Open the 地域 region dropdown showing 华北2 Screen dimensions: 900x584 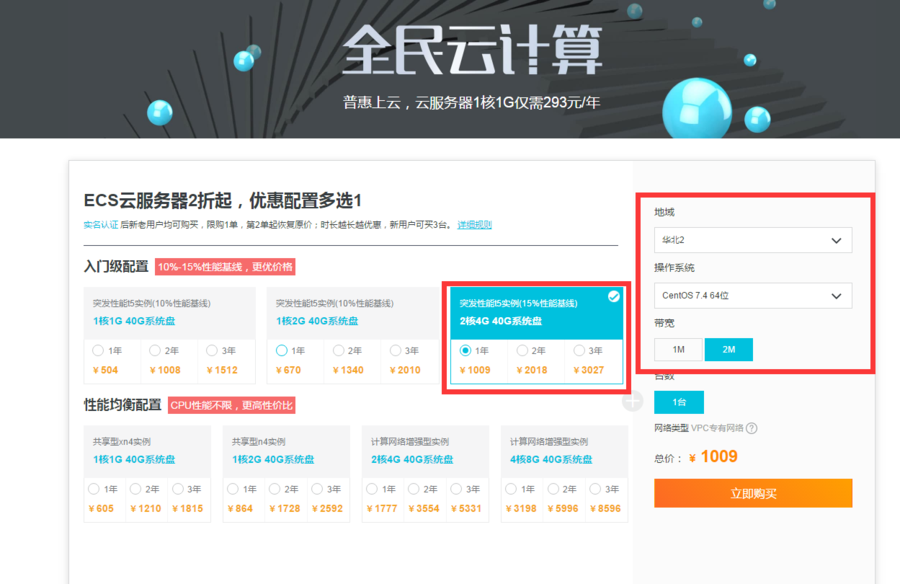752,240
